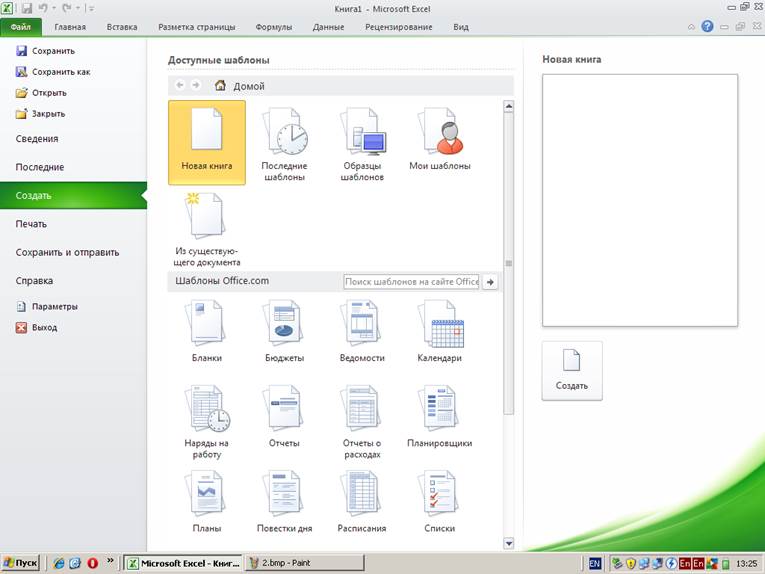Open the Windows Пуск start button
The width and height of the screenshot is (765, 574).
[x=21, y=563]
